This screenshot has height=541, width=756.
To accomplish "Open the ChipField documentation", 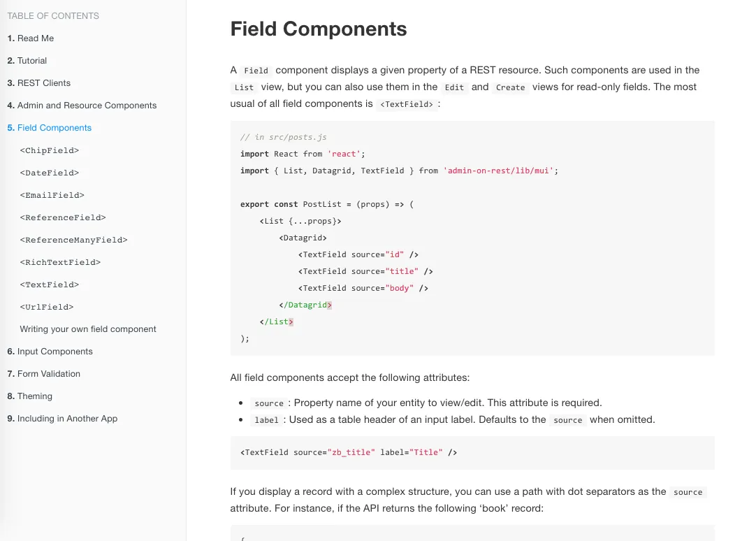I will 49,150.
